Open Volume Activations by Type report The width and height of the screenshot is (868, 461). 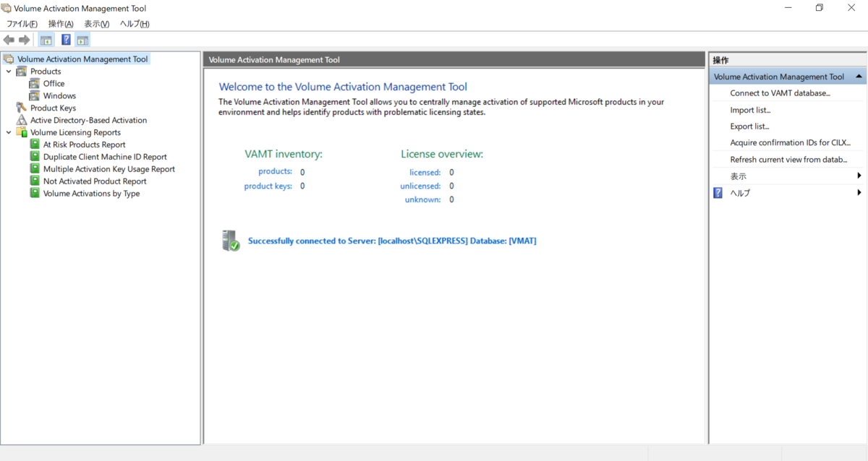(91, 194)
